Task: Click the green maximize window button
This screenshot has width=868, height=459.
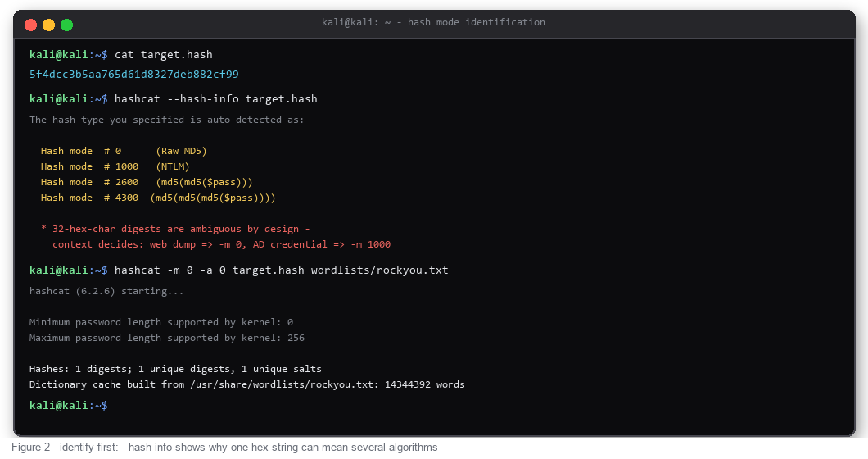Action: click(66, 25)
